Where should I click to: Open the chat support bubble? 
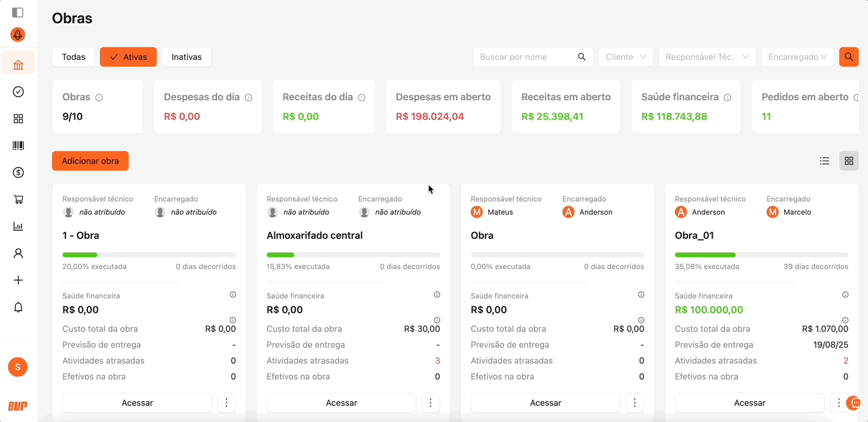[855, 403]
